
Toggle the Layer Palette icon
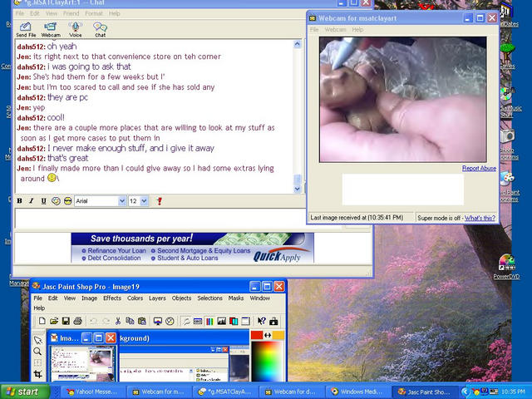234,321
